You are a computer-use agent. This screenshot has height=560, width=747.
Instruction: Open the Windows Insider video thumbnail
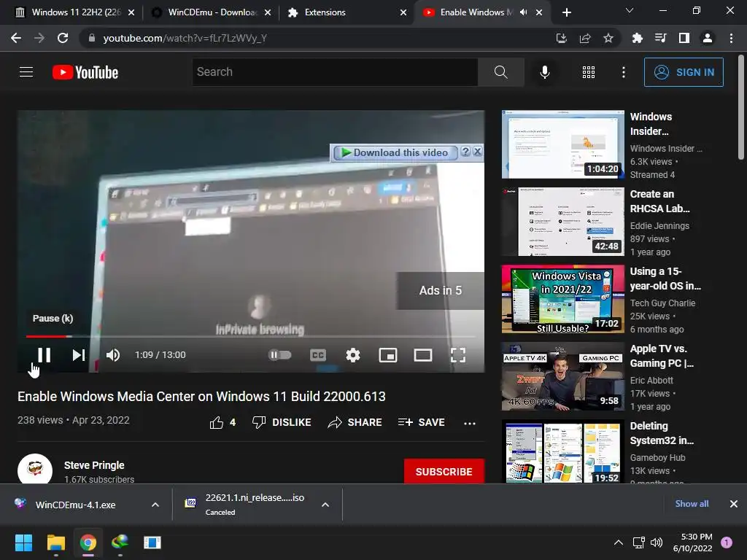(562, 144)
